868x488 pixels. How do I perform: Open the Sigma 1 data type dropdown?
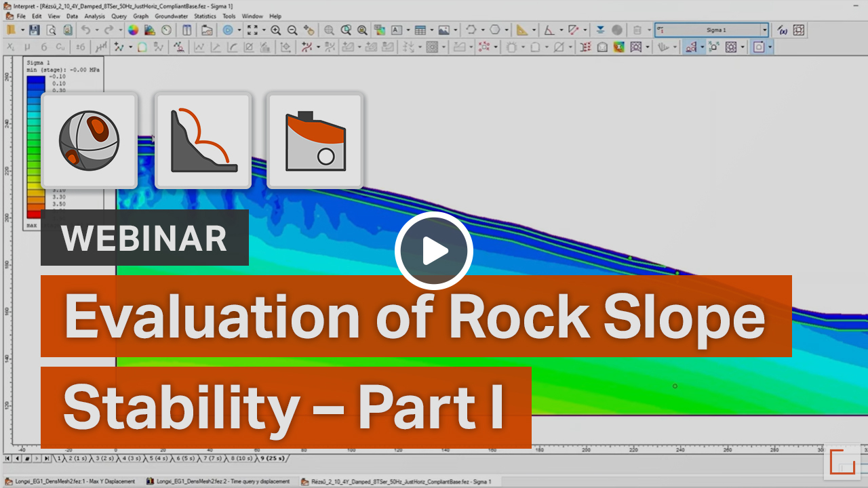(765, 30)
